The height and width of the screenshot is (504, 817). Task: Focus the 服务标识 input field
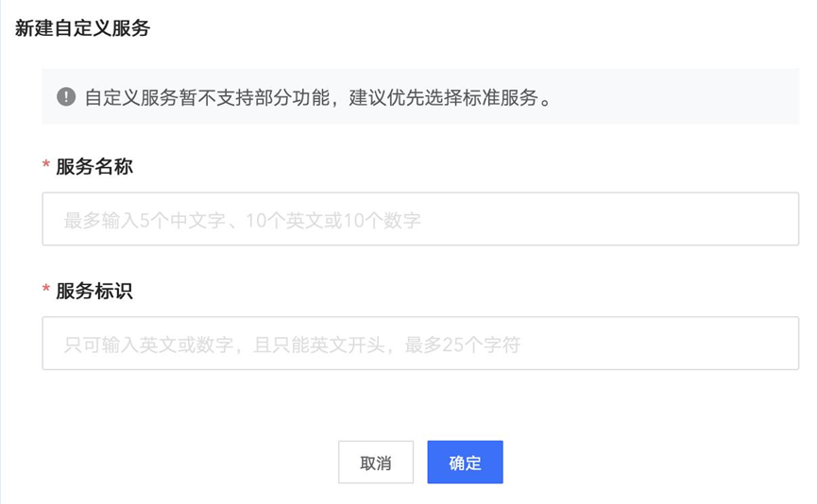[420, 344]
